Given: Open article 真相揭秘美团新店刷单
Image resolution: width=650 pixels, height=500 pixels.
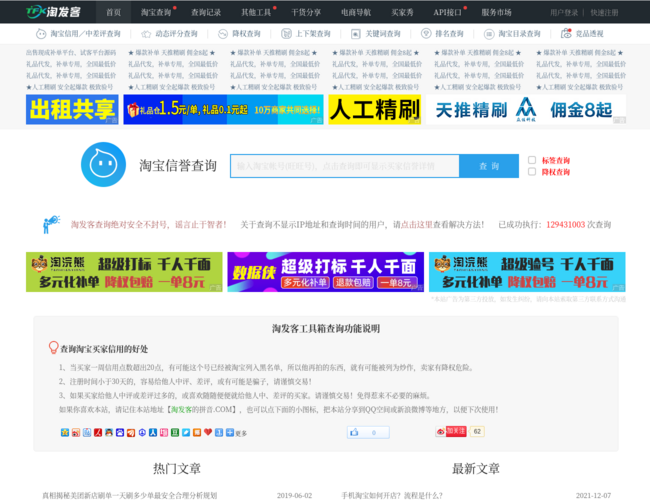Looking at the screenshot, I should 129,495.
